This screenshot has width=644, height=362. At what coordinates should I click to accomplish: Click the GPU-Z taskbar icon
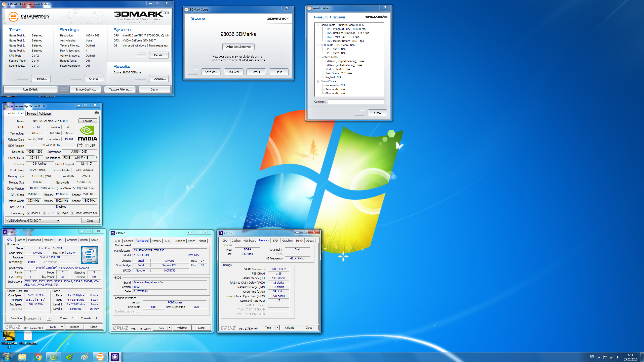tap(54, 357)
